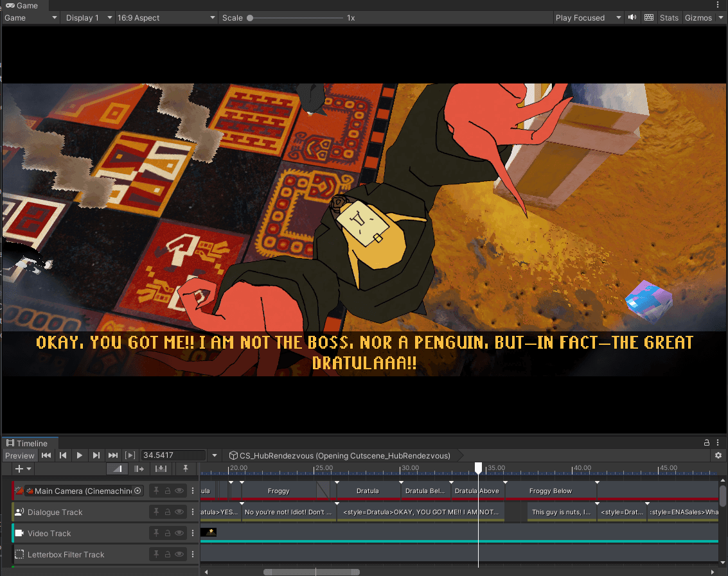Image resolution: width=728 pixels, height=576 pixels.
Task: Click the Letterbox Filter Track icon
Action: click(19, 554)
